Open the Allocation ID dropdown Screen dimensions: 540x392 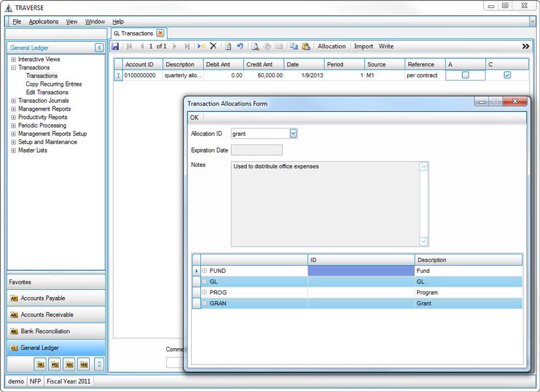[293, 134]
